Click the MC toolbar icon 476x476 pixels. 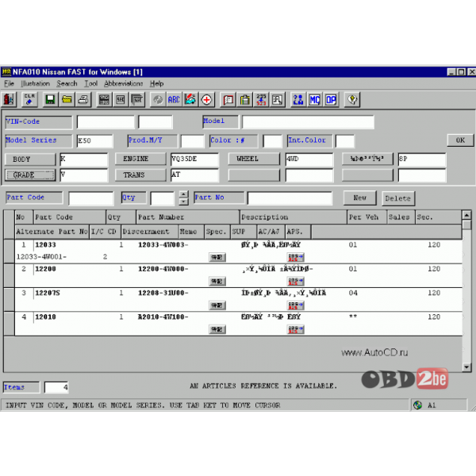314,99
